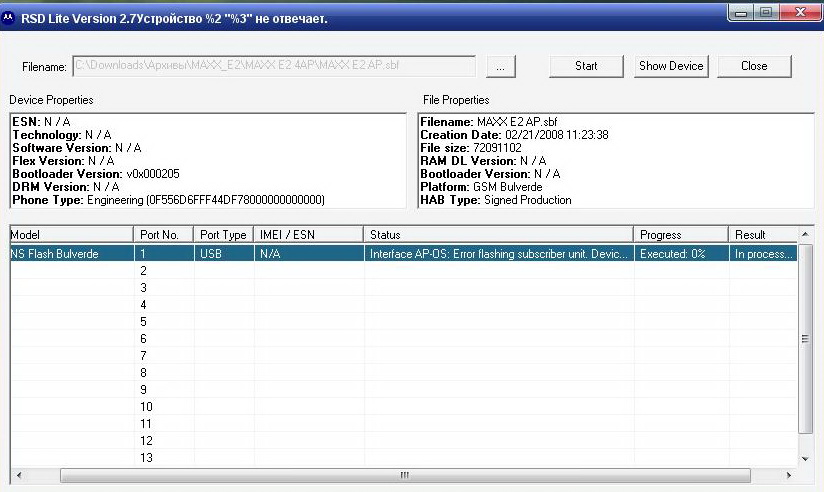824x492 pixels.
Task: Click the Phone Type Engineering line
Action: [x=168, y=200]
